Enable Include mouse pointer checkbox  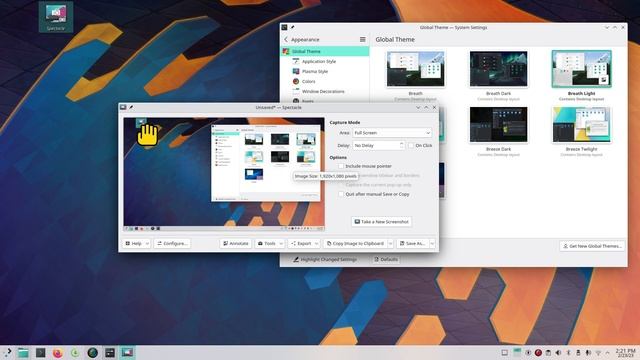click(341, 166)
